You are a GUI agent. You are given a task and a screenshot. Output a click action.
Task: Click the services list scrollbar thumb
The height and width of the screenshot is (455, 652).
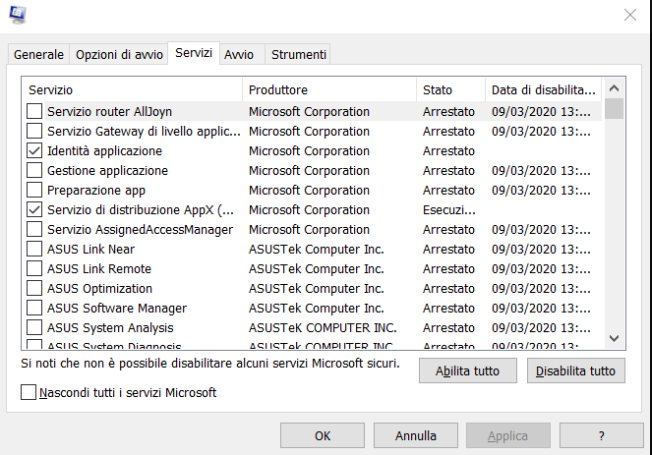(614, 109)
